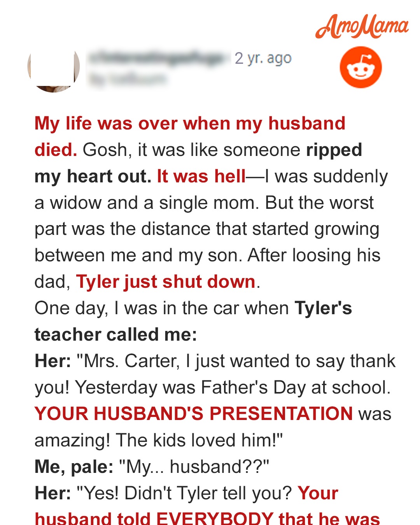420x525 pixels.
Task: Click the phrase "The kids loved him!"
Action: coord(199,440)
